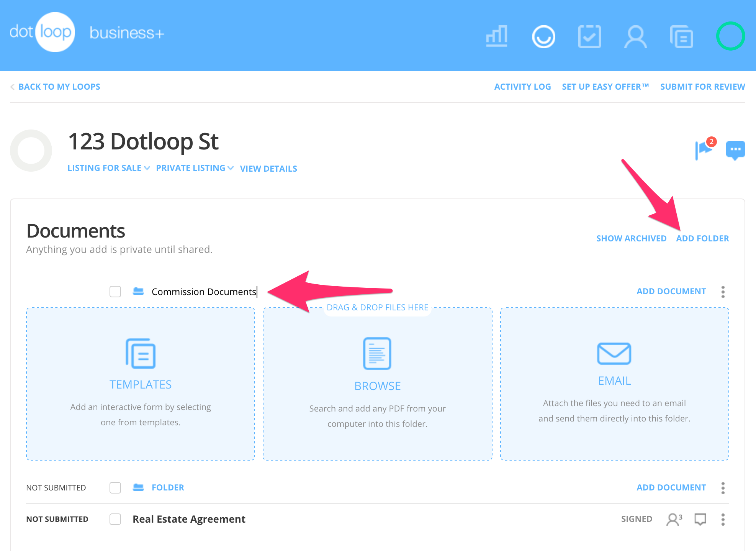Click Submit For Review
The height and width of the screenshot is (551, 756).
[702, 87]
